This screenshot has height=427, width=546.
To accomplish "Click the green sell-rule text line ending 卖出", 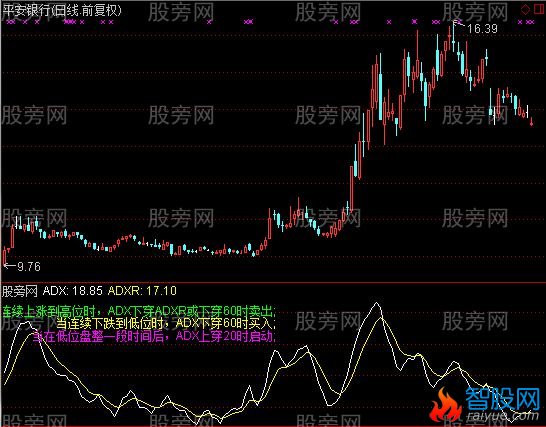I will 139,311.
